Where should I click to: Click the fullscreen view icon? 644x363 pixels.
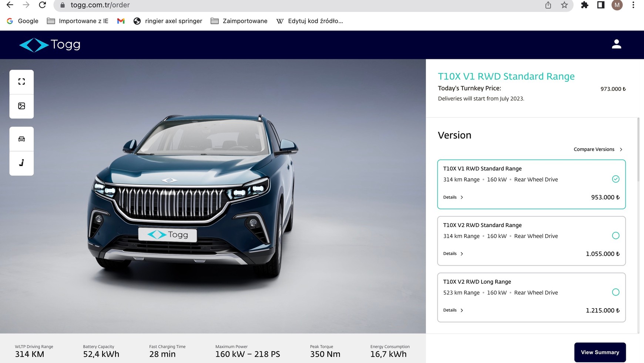pyautogui.click(x=21, y=81)
